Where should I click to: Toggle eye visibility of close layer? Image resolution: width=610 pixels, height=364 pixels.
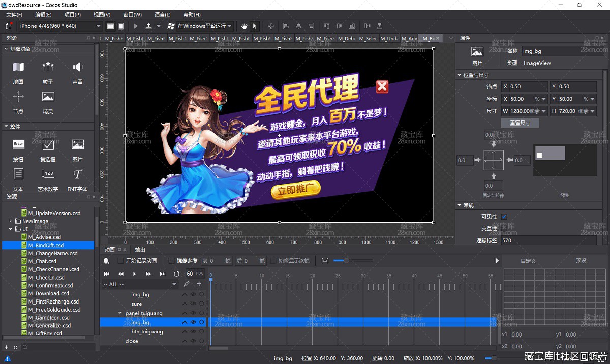(193, 341)
